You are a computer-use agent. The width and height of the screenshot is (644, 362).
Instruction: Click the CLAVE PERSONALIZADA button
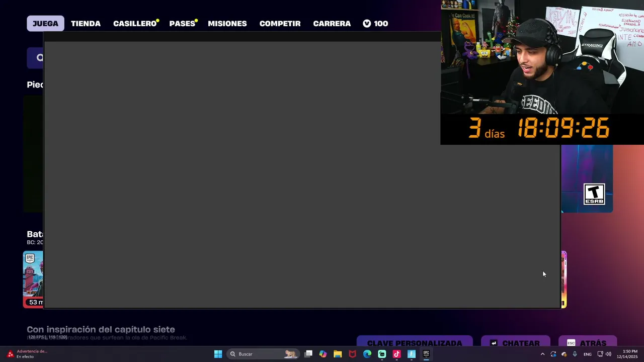click(x=415, y=342)
